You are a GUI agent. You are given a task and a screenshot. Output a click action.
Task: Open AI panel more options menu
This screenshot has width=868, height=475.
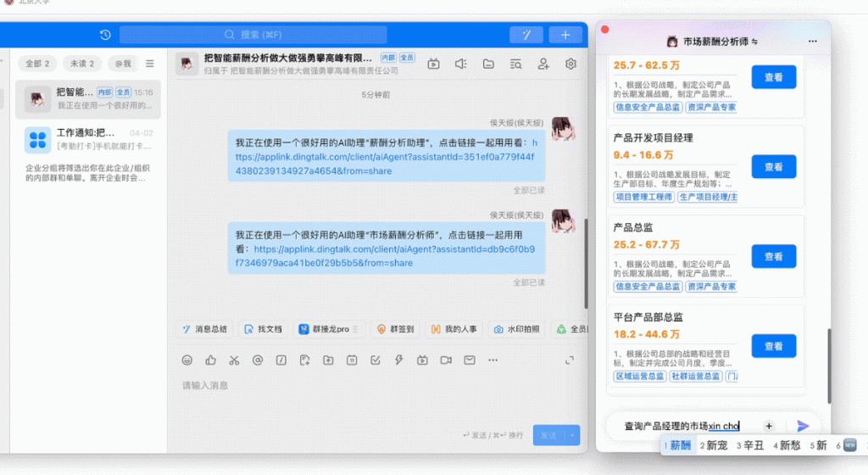(x=812, y=42)
